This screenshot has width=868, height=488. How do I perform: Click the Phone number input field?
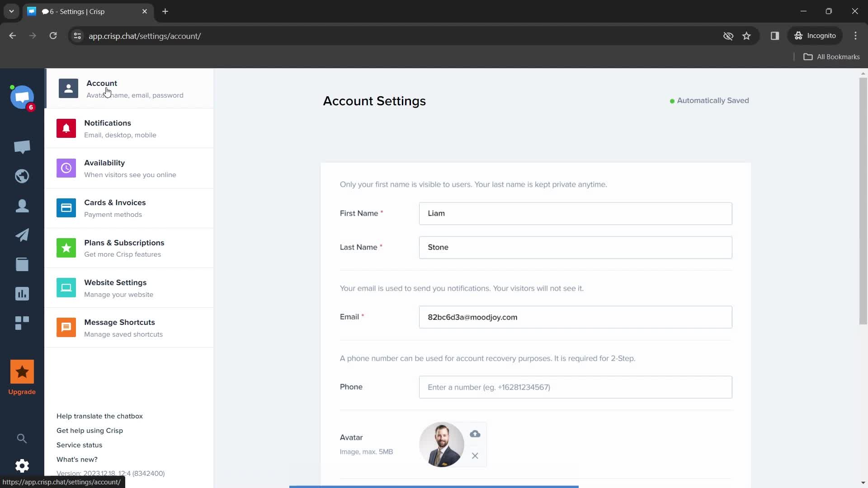pos(576,387)
